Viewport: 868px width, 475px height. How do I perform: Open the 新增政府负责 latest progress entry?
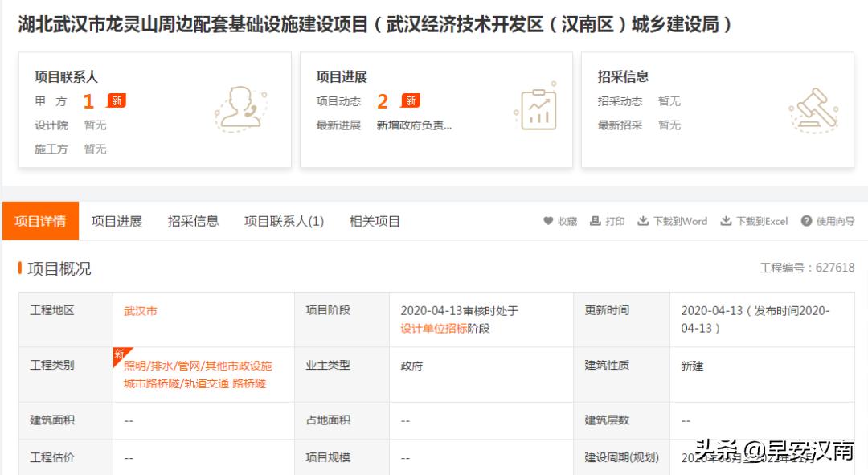[412, 125]
